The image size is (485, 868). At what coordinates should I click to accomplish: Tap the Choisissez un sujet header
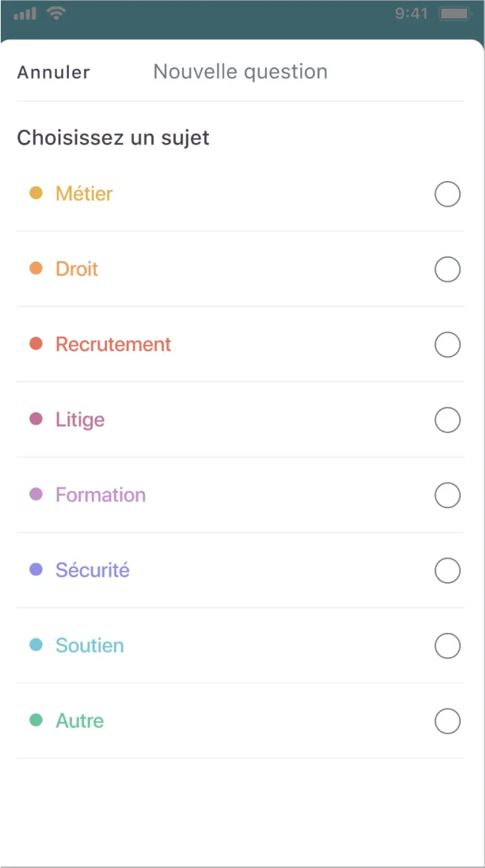(113, 138)
